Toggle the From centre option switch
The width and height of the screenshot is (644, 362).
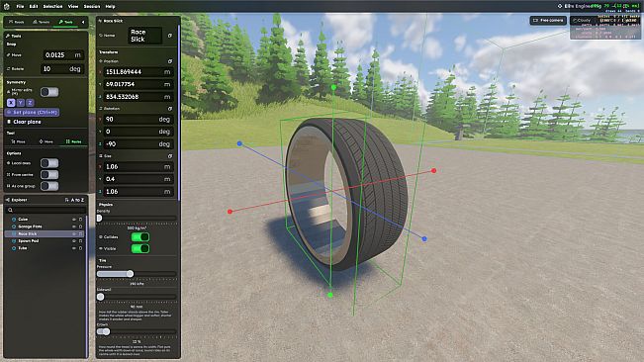49,174
